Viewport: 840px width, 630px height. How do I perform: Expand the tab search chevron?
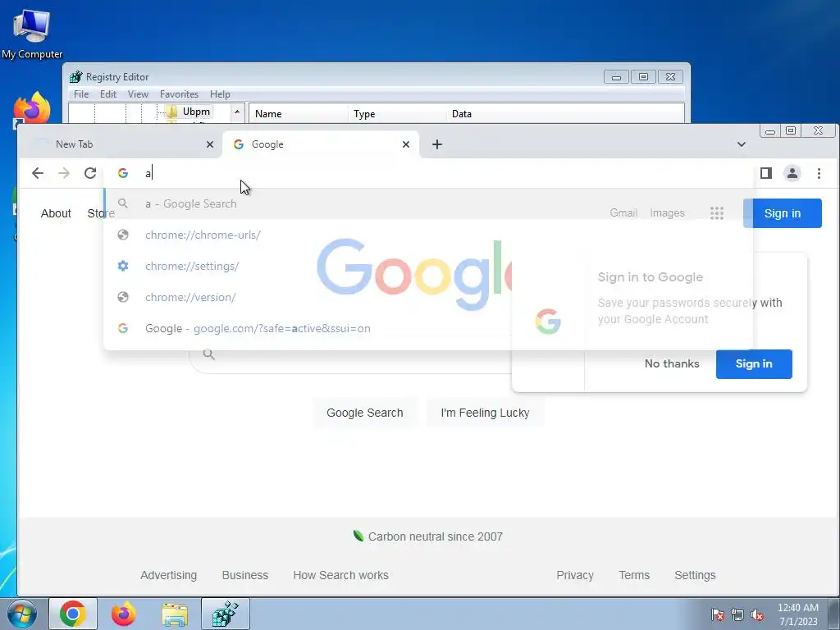[741, 144]
